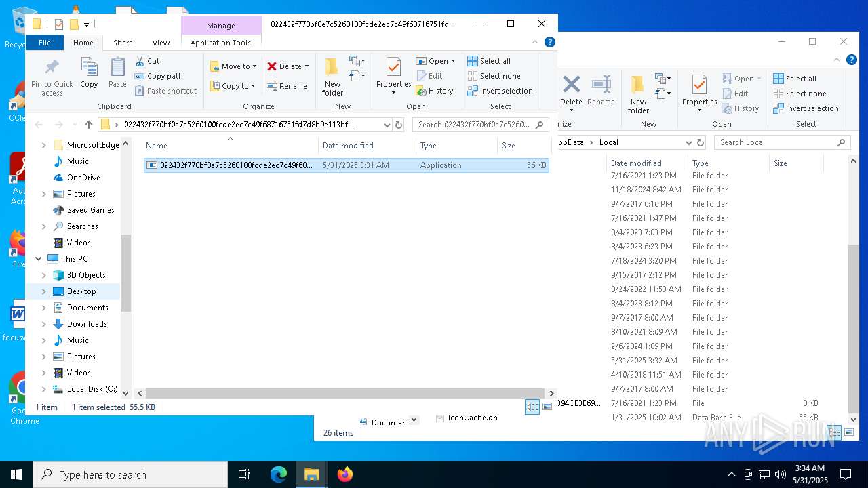
Task: Click New folder in front window
Action: pos(332,77)
